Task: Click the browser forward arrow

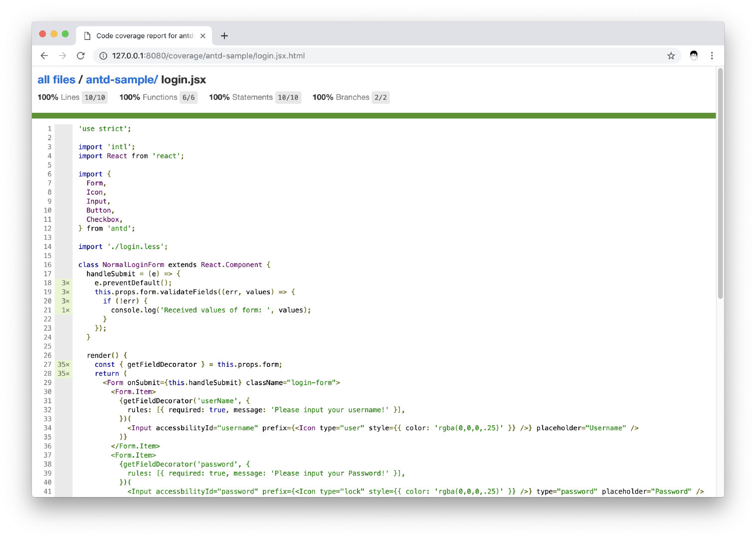Action: [62, 56]
